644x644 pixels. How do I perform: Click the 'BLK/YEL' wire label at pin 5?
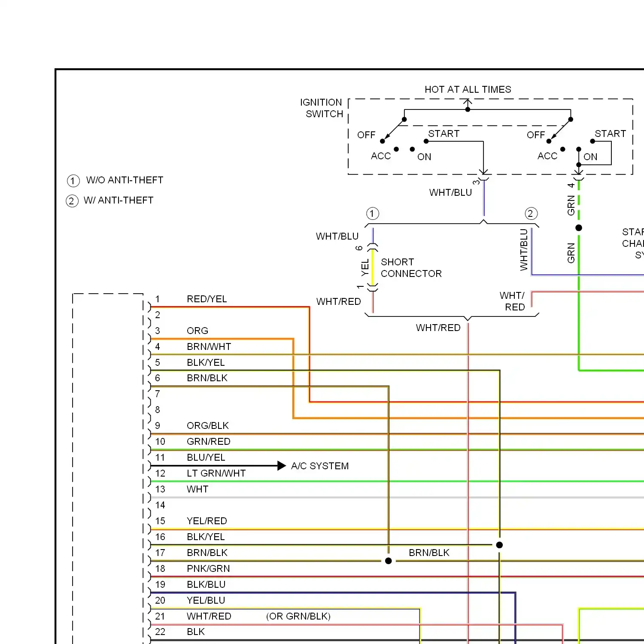[206, 362]
